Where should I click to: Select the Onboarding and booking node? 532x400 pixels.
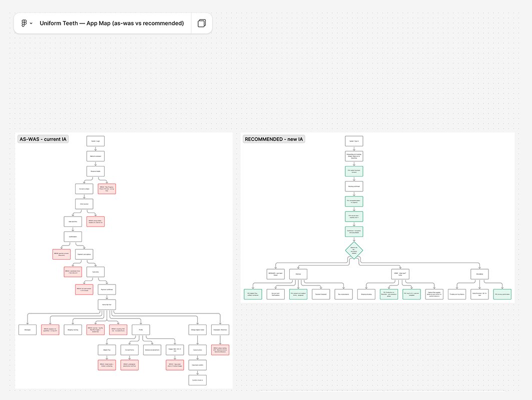[354, 156]
